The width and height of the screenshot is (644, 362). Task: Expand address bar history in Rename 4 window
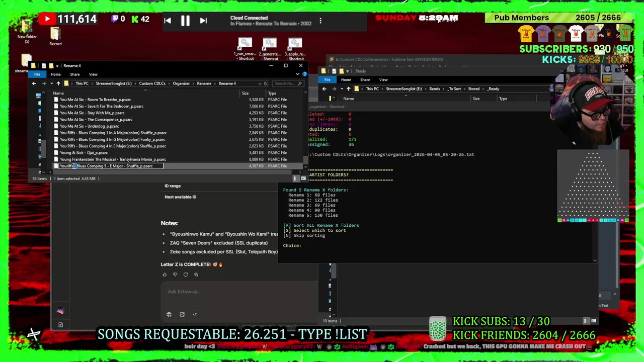coord(260,83)
